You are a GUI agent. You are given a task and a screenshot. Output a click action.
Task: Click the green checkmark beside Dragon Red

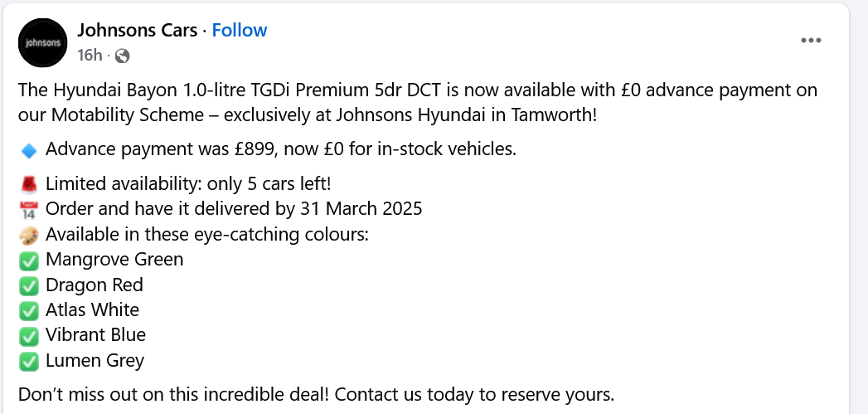[x=29, y=285]
